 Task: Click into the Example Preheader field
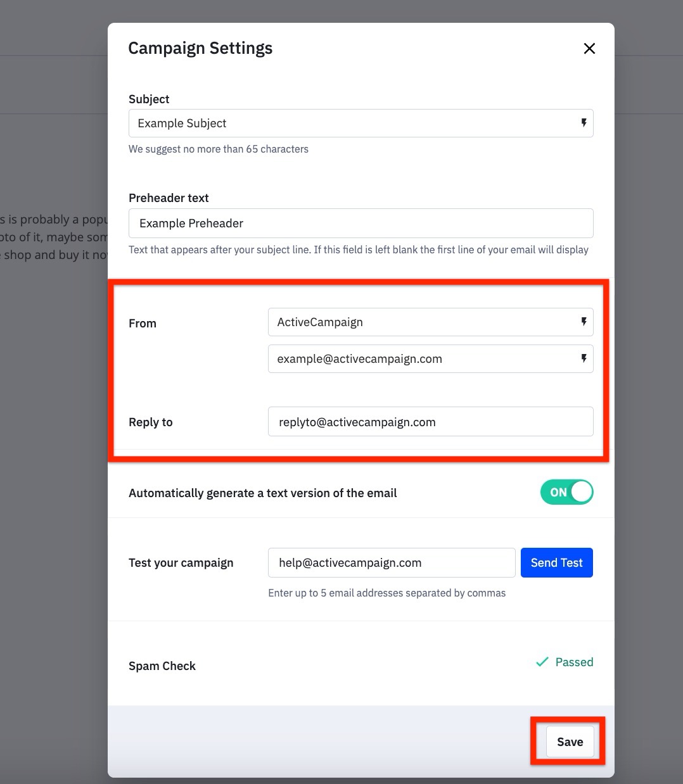click(x=361, y=224)
